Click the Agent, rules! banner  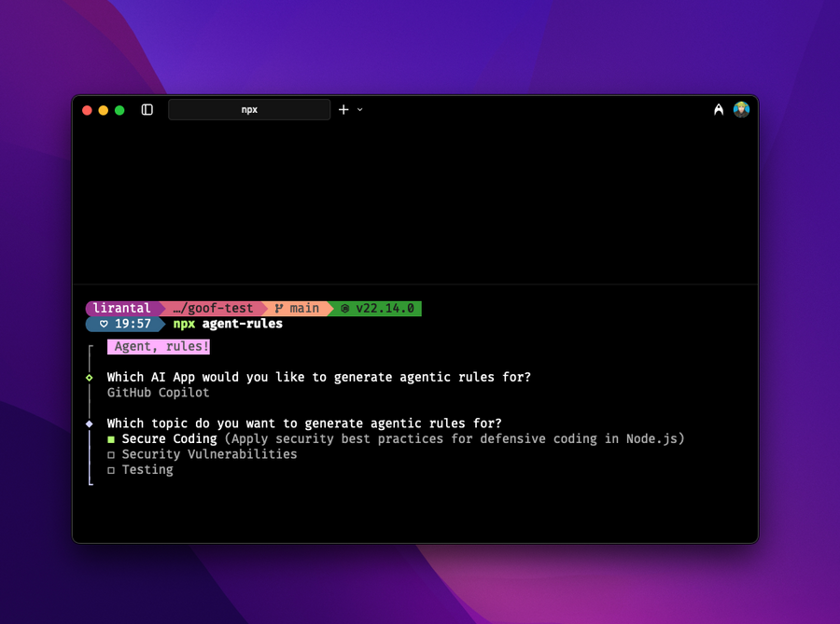tap(158, 346)
